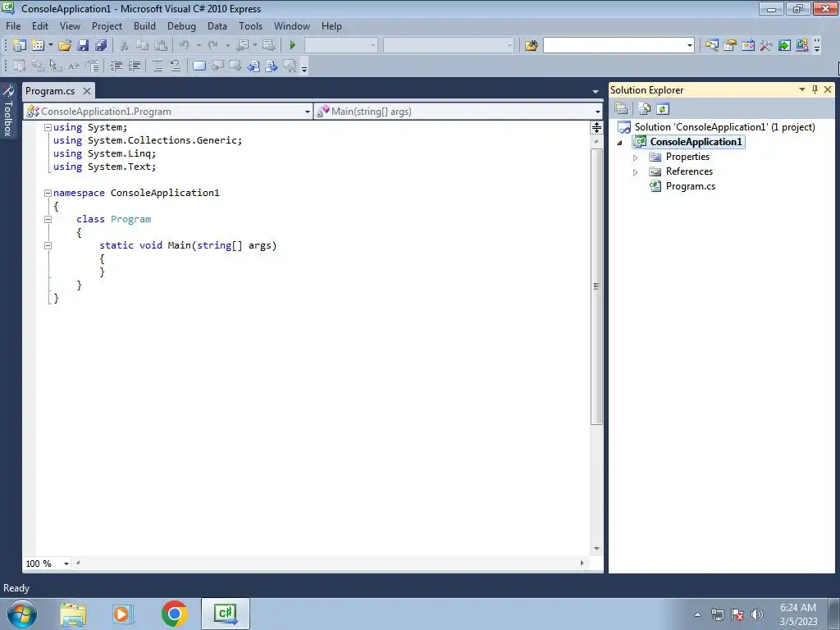Click the Redo arrow icon

click(x=213, y=46)
